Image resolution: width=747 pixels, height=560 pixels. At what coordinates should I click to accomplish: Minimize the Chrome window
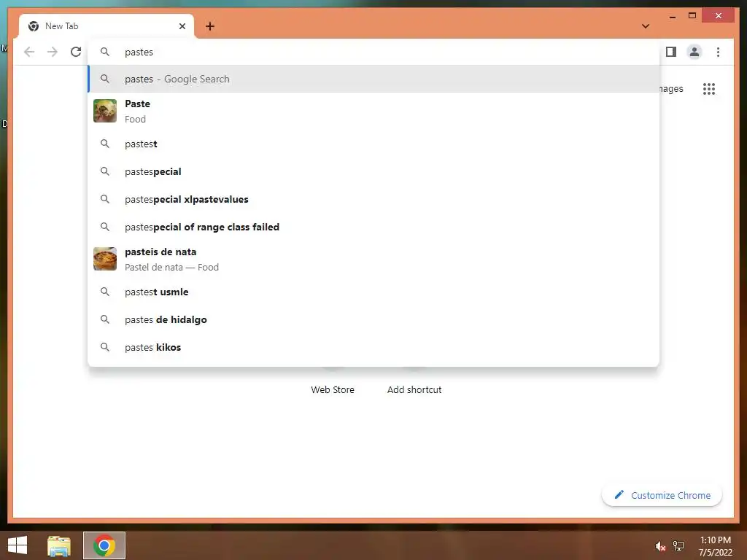click(672, 16)
